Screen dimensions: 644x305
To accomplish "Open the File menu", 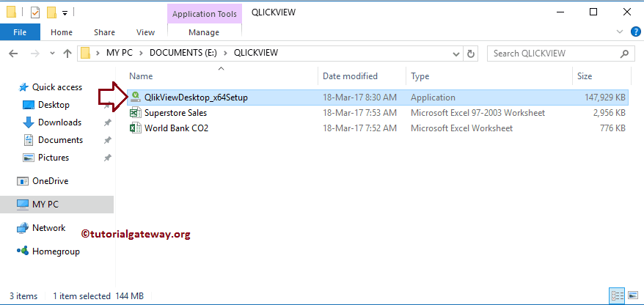I will point(20,32).
